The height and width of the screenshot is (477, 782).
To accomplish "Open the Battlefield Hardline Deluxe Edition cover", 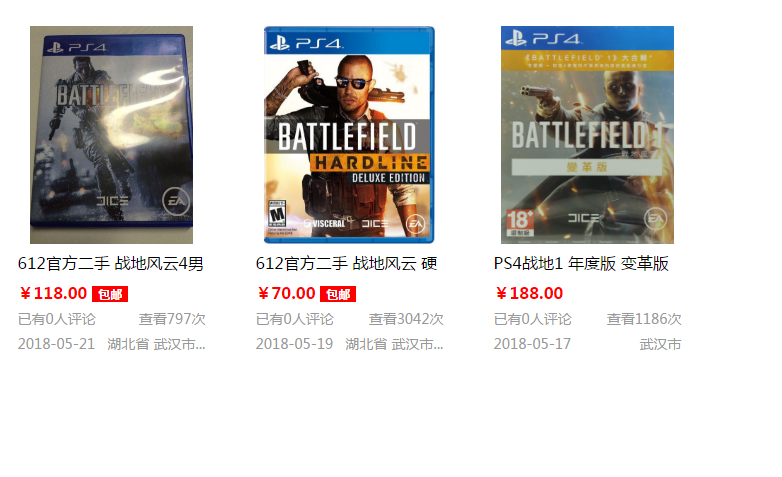I will (x=349, y=135).
